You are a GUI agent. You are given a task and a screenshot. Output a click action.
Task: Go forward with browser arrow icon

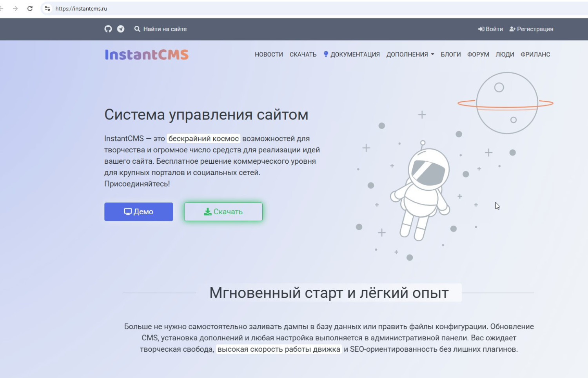(15, 9)
